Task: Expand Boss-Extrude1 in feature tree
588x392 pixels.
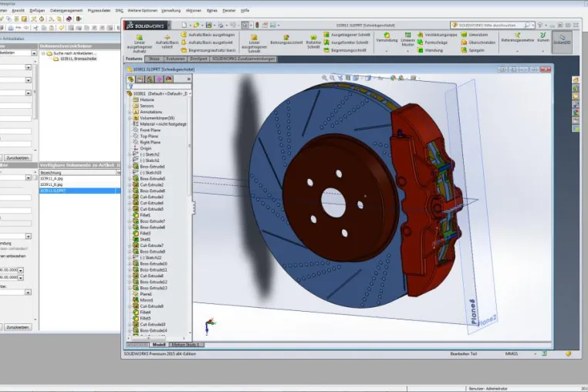Action: coord(130,167)
